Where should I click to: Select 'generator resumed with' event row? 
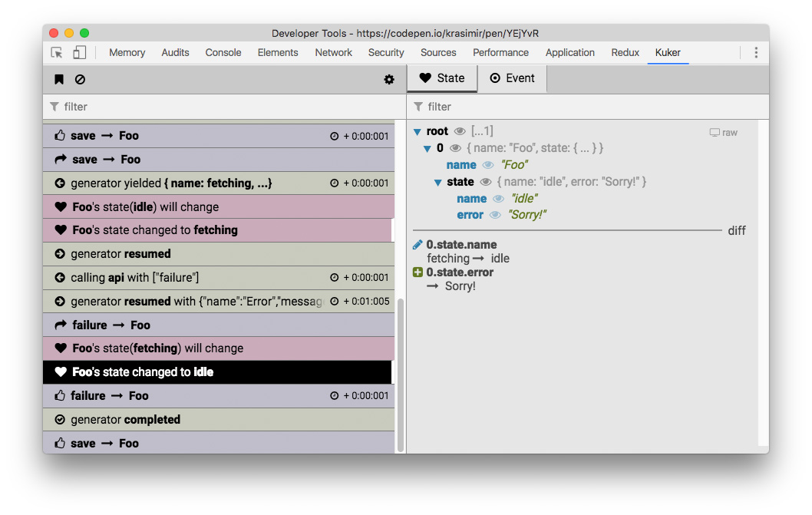click(219, 301)
